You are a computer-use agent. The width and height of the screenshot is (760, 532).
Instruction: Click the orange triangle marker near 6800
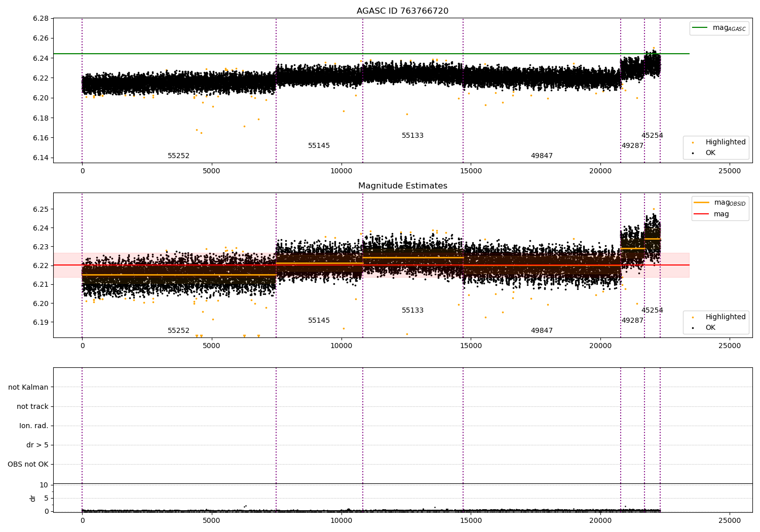[258, 336]
